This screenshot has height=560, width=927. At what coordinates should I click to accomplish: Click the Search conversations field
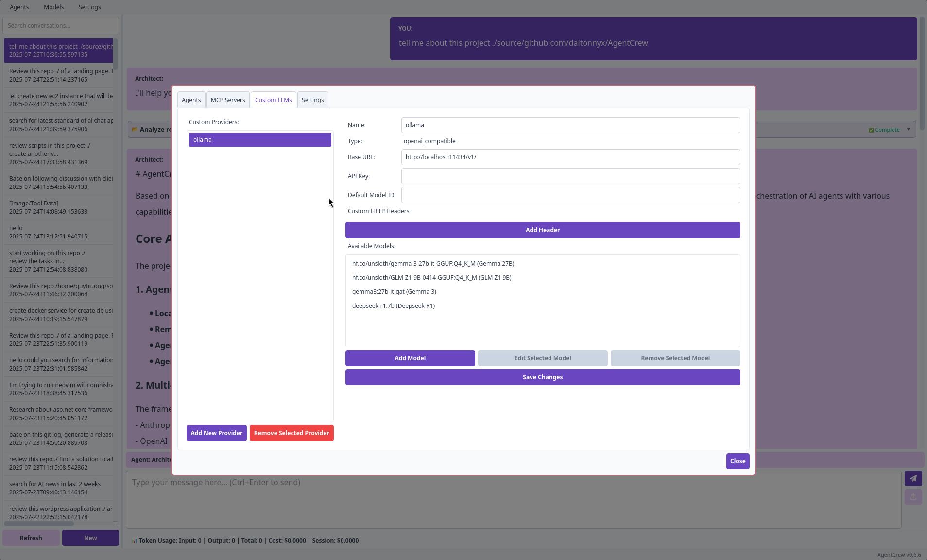(x=61, y=26)
